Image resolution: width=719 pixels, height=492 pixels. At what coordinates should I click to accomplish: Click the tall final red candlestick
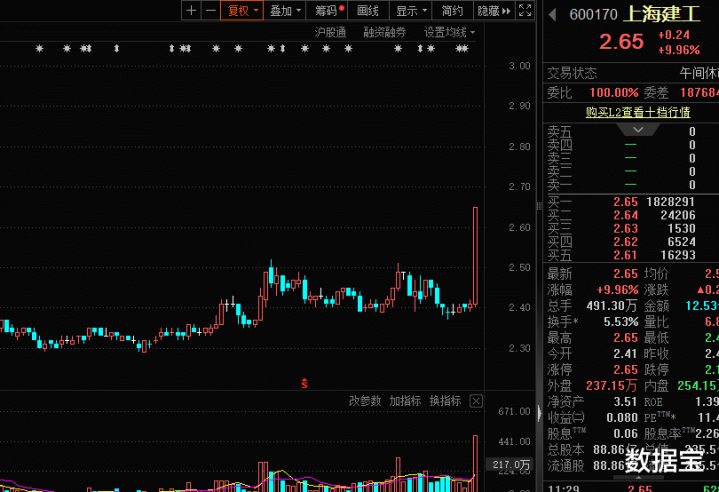[476, 256]
